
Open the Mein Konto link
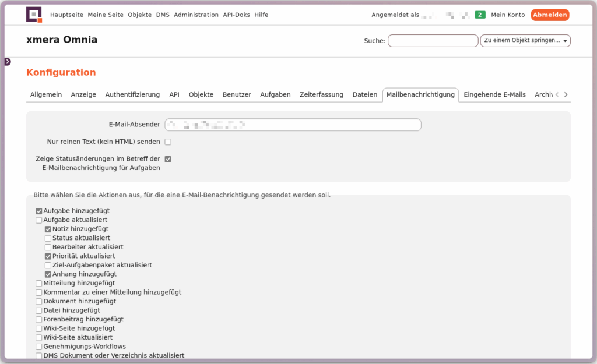tap(508, 15)
